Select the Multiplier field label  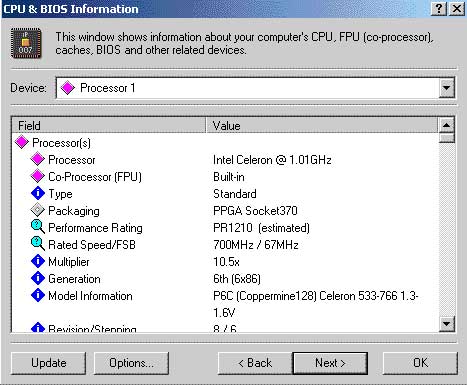(x=69, y=262)
